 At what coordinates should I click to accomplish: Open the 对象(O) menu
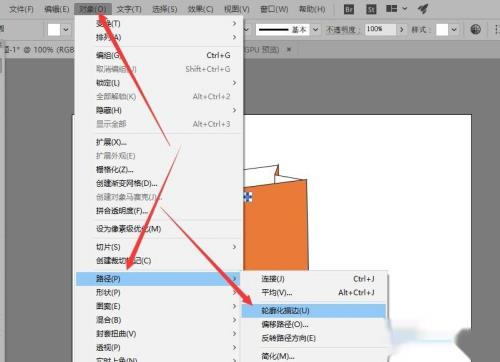(92, 9)
